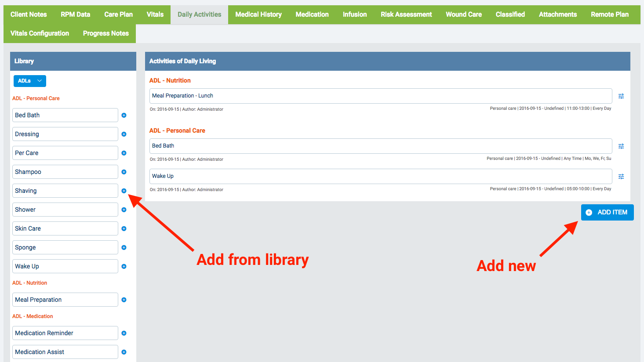Viewport: 644px width, 362px height.
Task: Click settings icon for Bed Bath activity row
Action: click(621, 146)
